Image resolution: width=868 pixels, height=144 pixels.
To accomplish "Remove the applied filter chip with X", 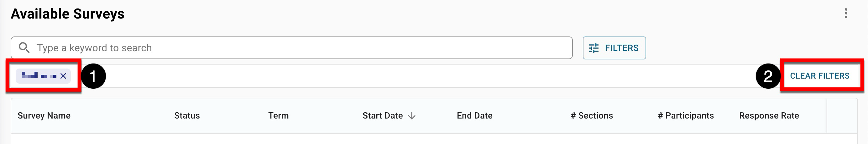I will [x=63, y=76].
